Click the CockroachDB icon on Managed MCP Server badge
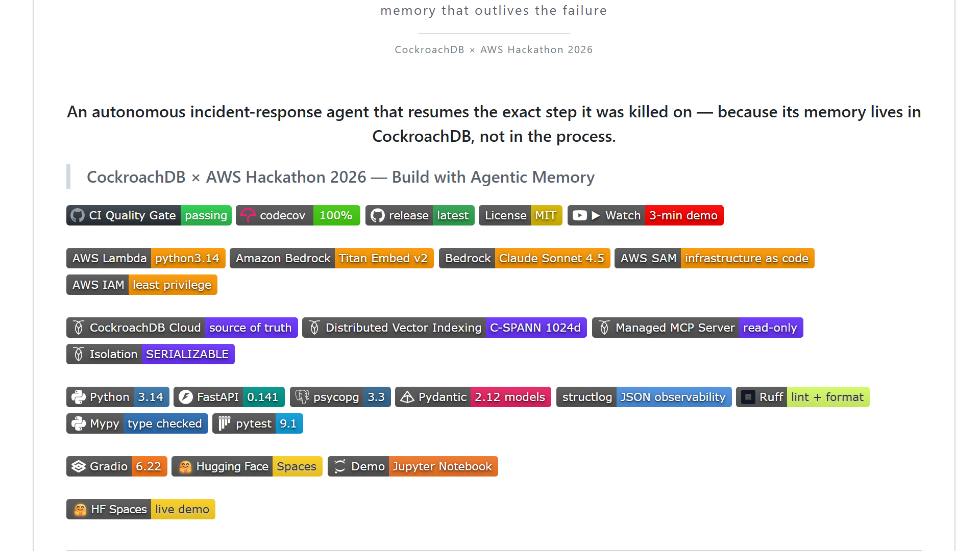 coord(604,328)
